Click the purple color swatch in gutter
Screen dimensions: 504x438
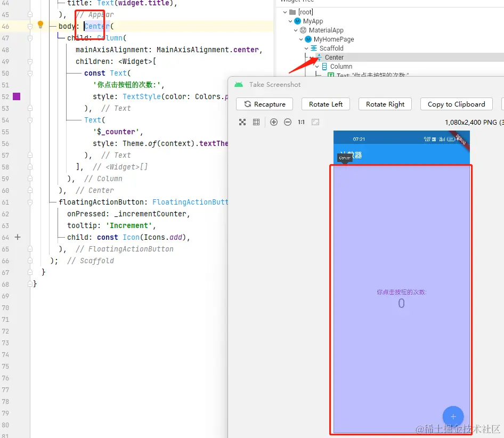[x=17, y=96]
